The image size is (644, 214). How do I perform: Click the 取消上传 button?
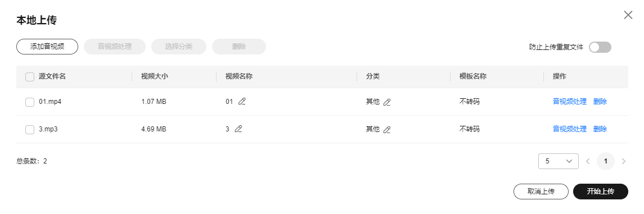coord(541,192)
